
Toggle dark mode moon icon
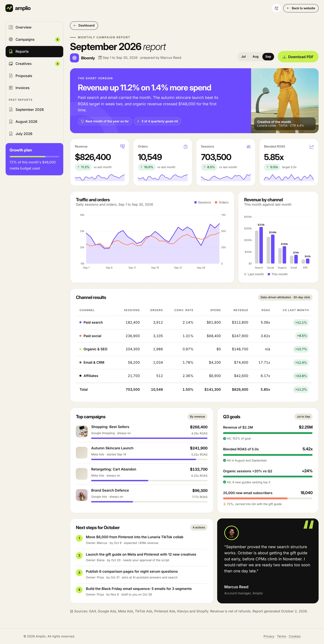(276, 8)
